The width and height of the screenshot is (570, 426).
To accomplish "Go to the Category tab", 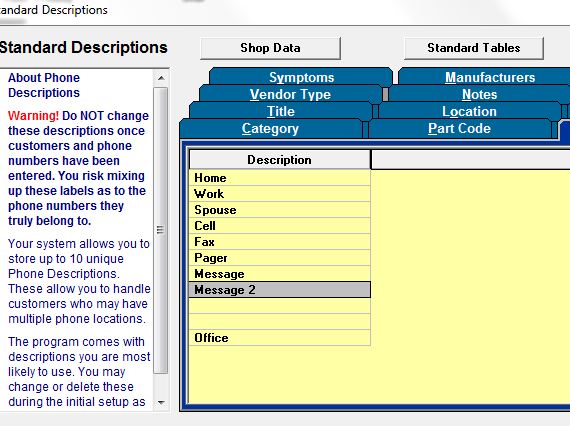I will tap(270, 128).
